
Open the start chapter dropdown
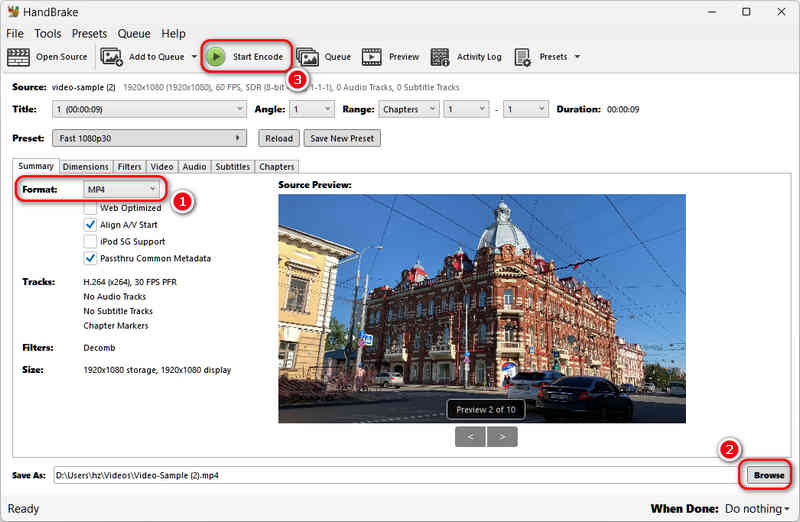click(466, 109)
